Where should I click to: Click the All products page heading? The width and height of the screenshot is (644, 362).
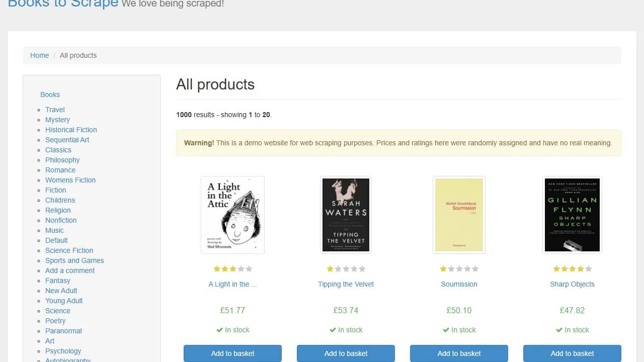click(215, 84)
